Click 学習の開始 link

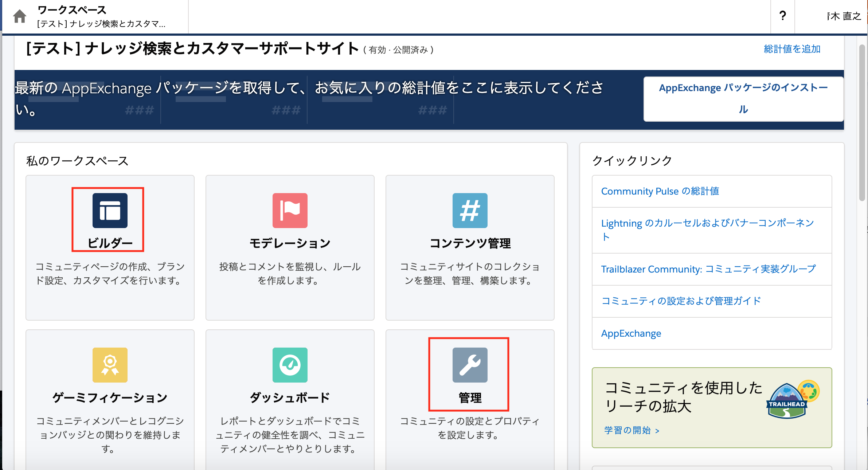click(x=632, y=430)
